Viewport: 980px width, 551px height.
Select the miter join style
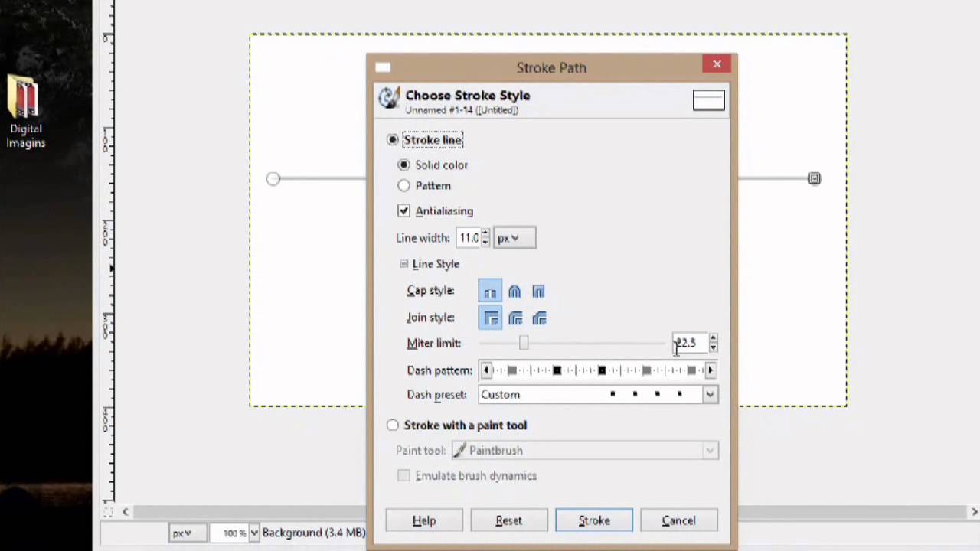[x=490, y=319]
